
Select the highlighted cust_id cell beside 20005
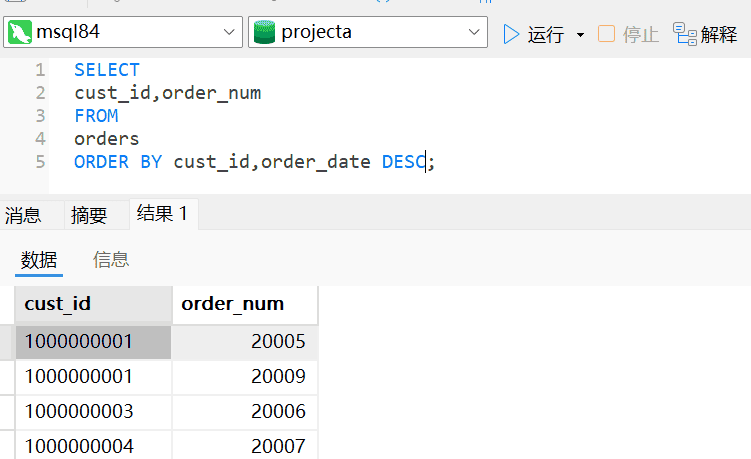[93, 342]
